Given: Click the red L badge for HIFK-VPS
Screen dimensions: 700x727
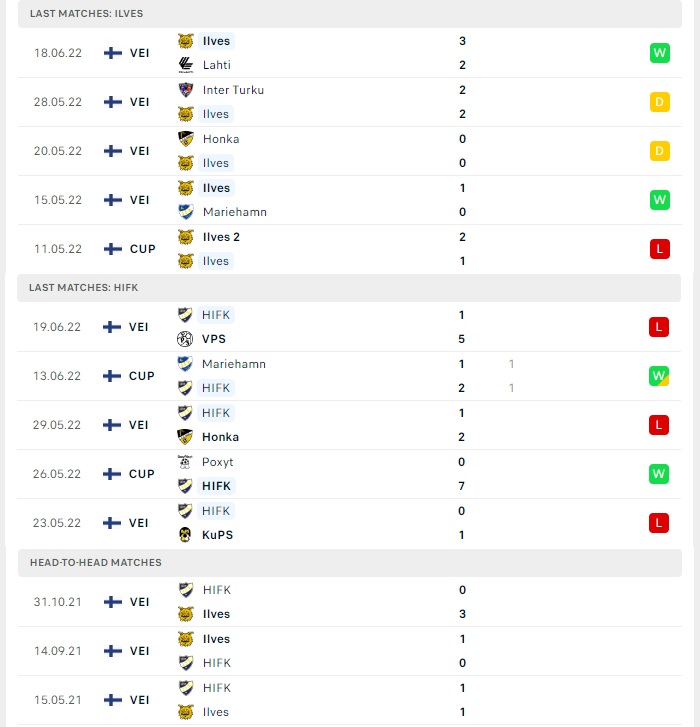Looking at the screenshot, I should pos(659,327).
